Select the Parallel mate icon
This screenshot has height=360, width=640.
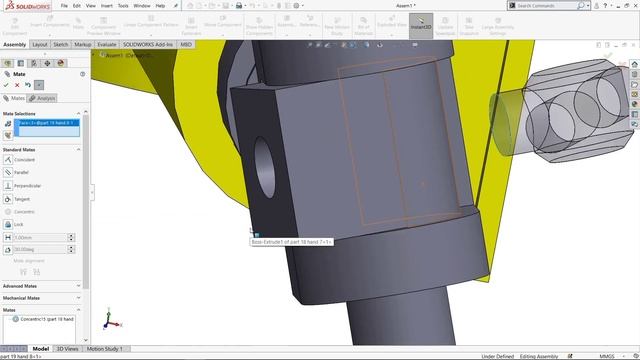(x=8, y=172)
